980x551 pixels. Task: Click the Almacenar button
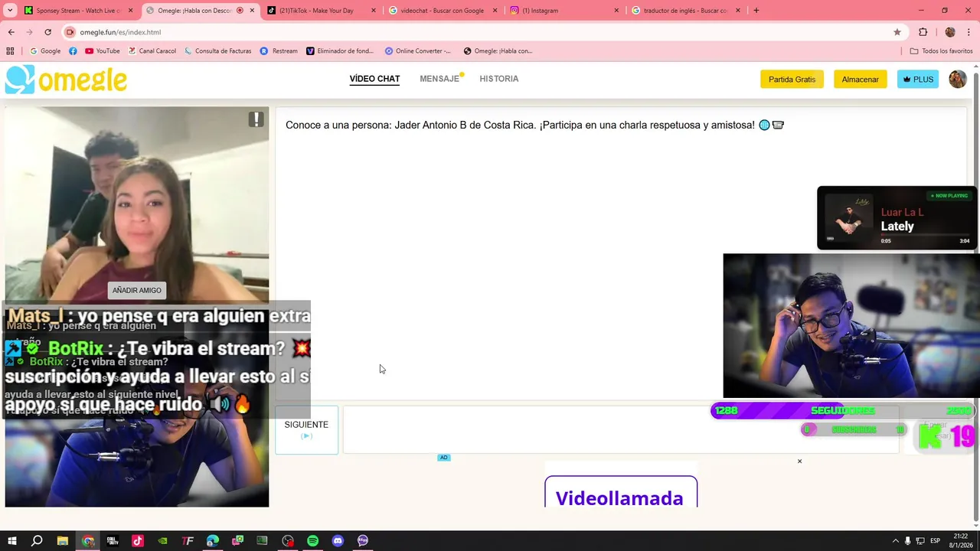pos(861,80)
